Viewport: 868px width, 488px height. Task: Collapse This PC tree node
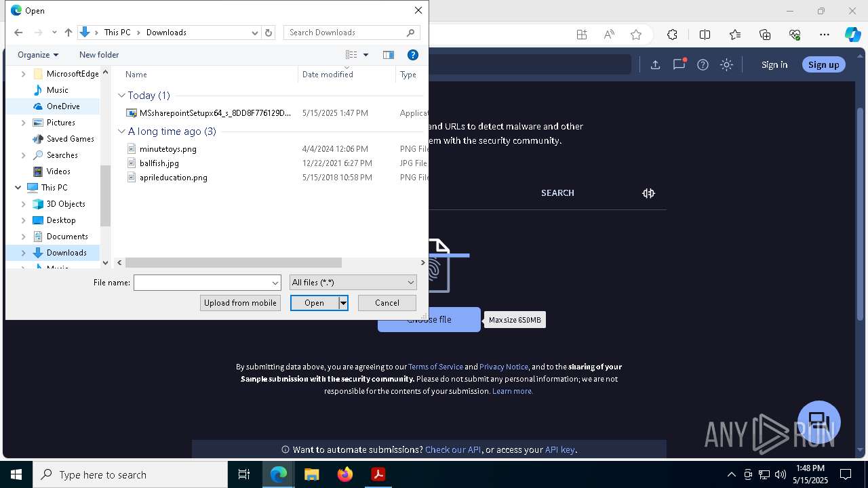18,188
